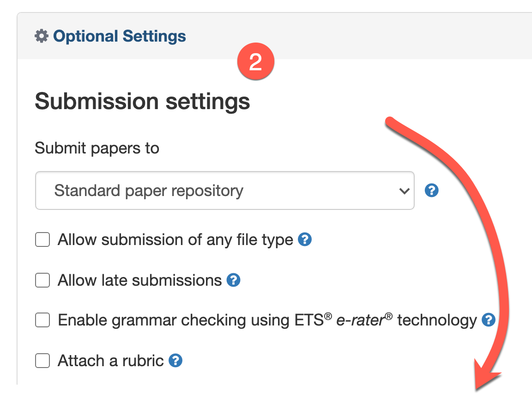View help for Attach a rubric
Screen dimensions: 532x405
(x=175, y=360)
